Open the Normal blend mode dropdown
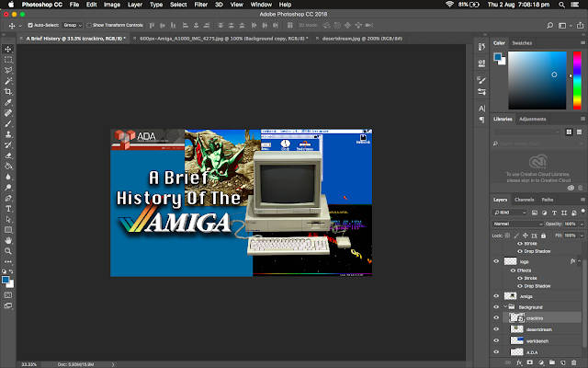Screen dimensions: 588x368 (517, 224)
